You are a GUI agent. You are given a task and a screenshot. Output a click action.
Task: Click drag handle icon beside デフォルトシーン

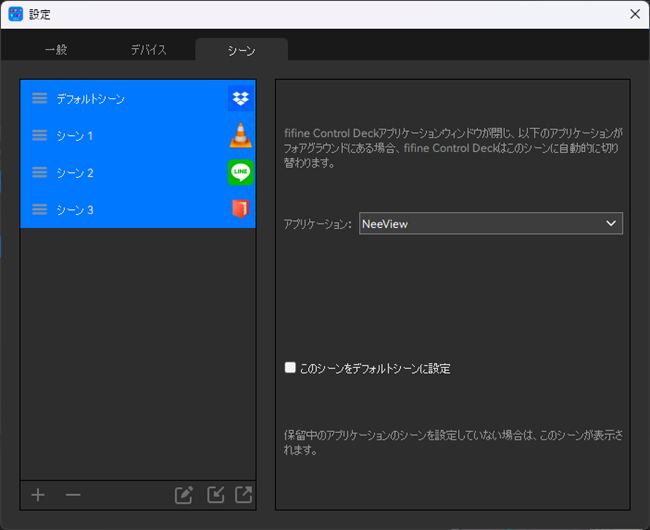(x=39, y=99)
